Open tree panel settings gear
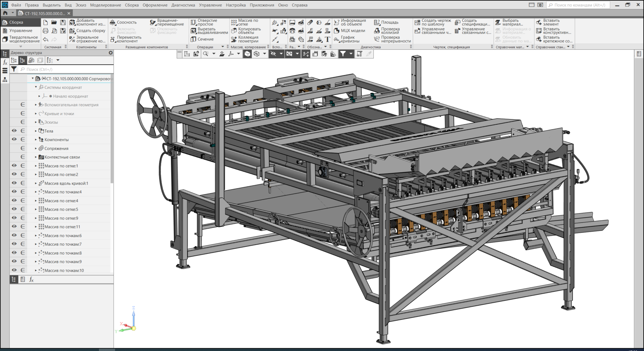 point(111,53)
